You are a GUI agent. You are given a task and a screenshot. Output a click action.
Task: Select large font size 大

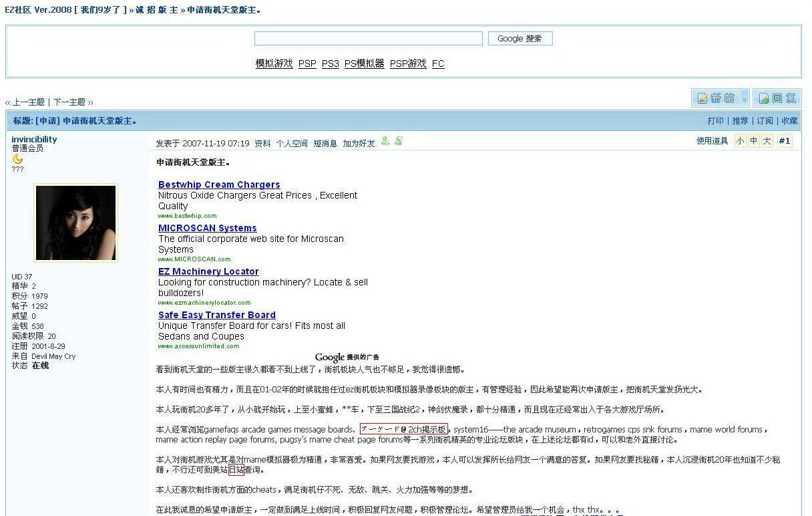767,141
